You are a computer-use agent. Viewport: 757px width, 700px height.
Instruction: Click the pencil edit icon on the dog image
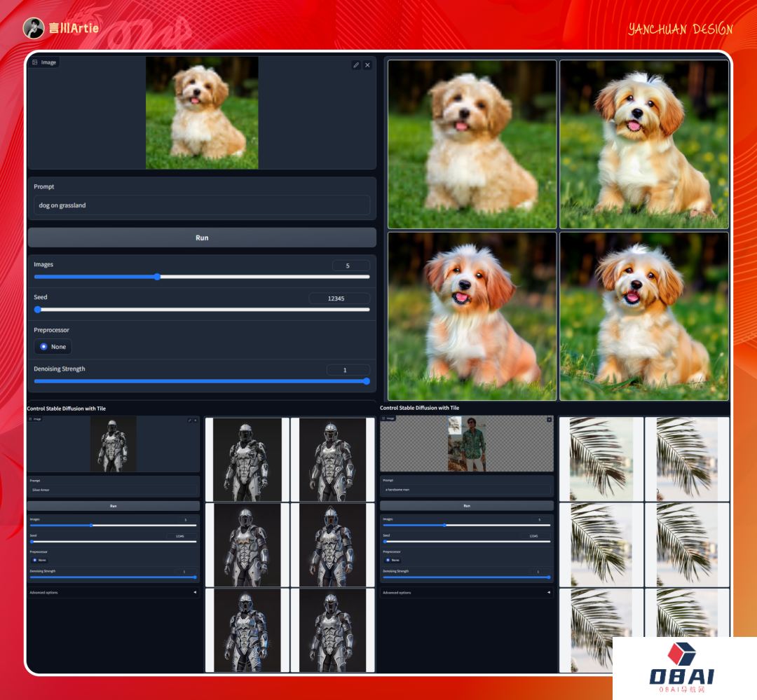point(356,64)
